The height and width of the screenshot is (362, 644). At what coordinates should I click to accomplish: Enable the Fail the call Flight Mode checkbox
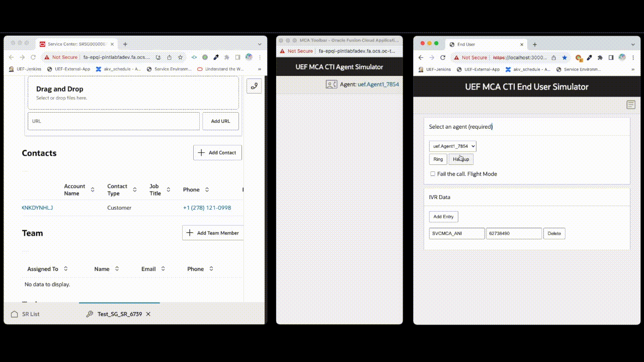[433, 173]
